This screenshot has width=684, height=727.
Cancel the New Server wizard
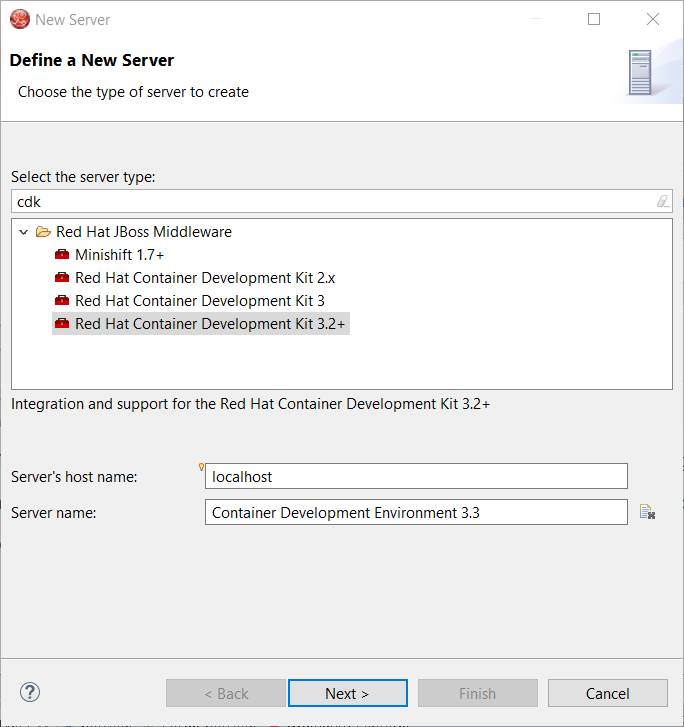pos(607,693)
